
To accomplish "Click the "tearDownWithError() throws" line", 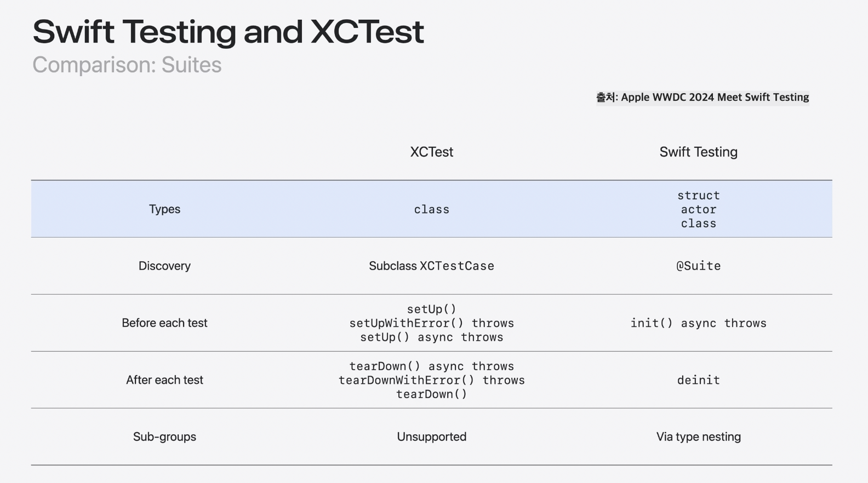I will pos(432,380).
